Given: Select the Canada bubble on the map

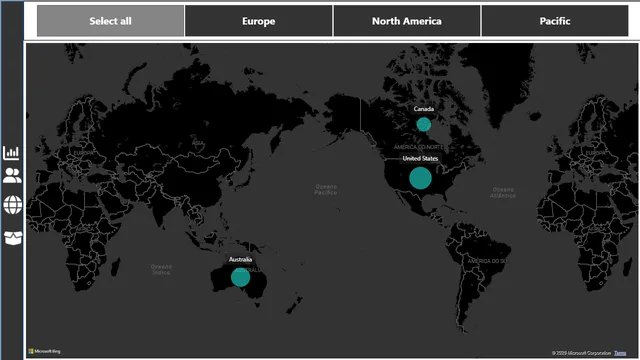Looking at the screenshot, I should (x=424, y=124).
